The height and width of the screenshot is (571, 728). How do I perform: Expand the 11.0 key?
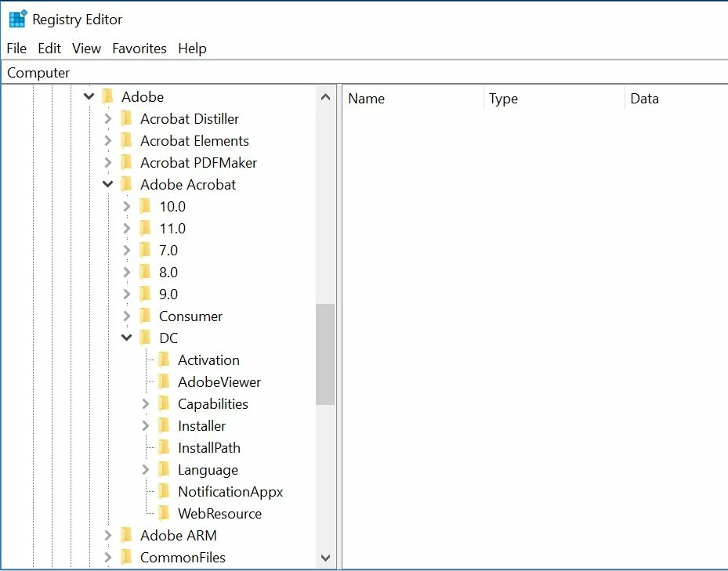[127, 229]
